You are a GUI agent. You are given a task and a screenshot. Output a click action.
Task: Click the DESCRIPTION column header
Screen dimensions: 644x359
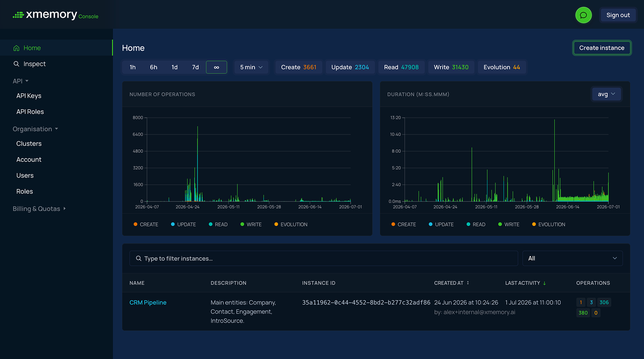tap(229, 283)
